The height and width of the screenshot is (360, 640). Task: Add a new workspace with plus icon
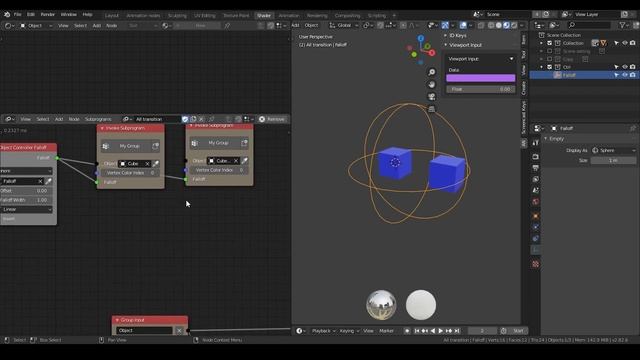tap(394, 16)
